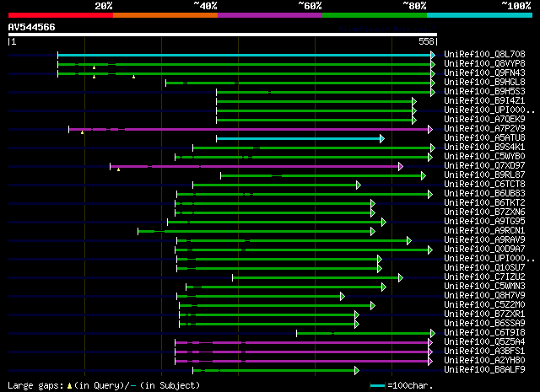Click the green ~80% legend segment
Viewport: 540px width, 392px height.
pyautogui.click(x=375, y=15)
